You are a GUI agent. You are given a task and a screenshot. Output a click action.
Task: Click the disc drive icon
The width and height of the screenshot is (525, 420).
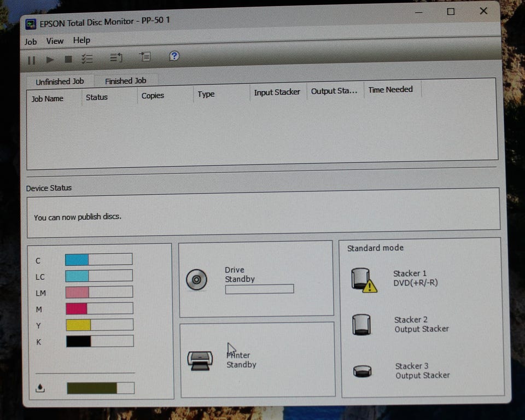coord(196,279)
